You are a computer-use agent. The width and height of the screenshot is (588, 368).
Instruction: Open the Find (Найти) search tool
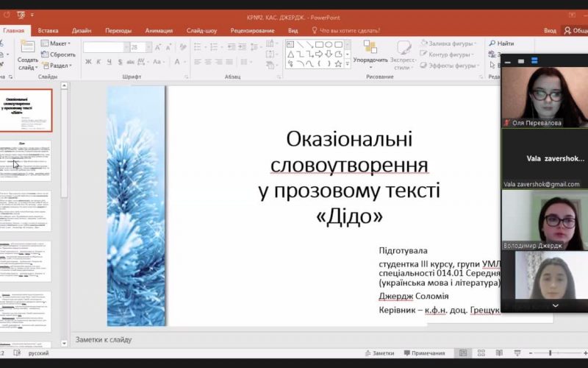click(501, 43)
